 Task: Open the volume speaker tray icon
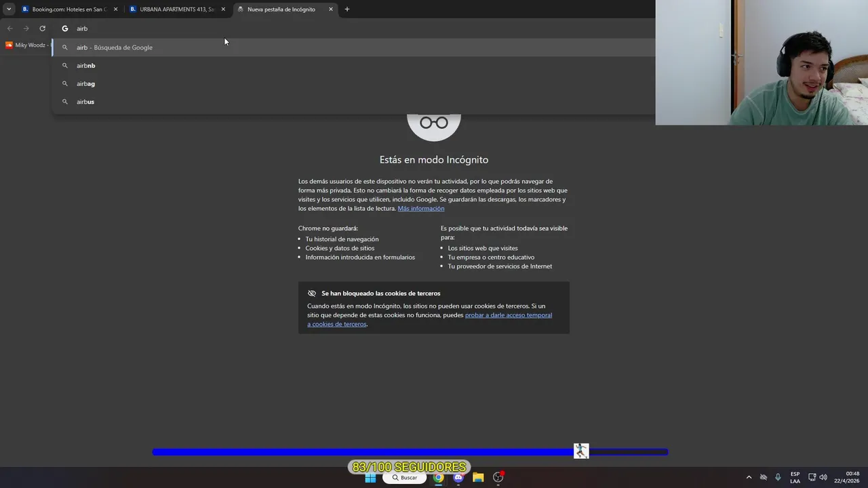[823, 478]
